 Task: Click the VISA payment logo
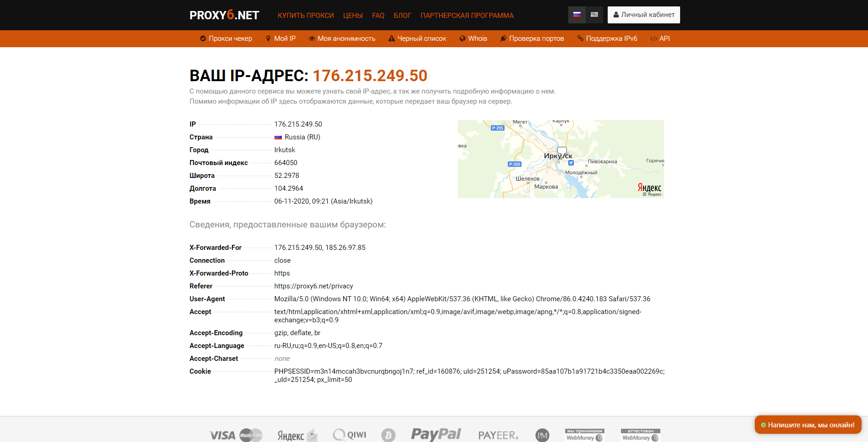[x=222, y=435]
